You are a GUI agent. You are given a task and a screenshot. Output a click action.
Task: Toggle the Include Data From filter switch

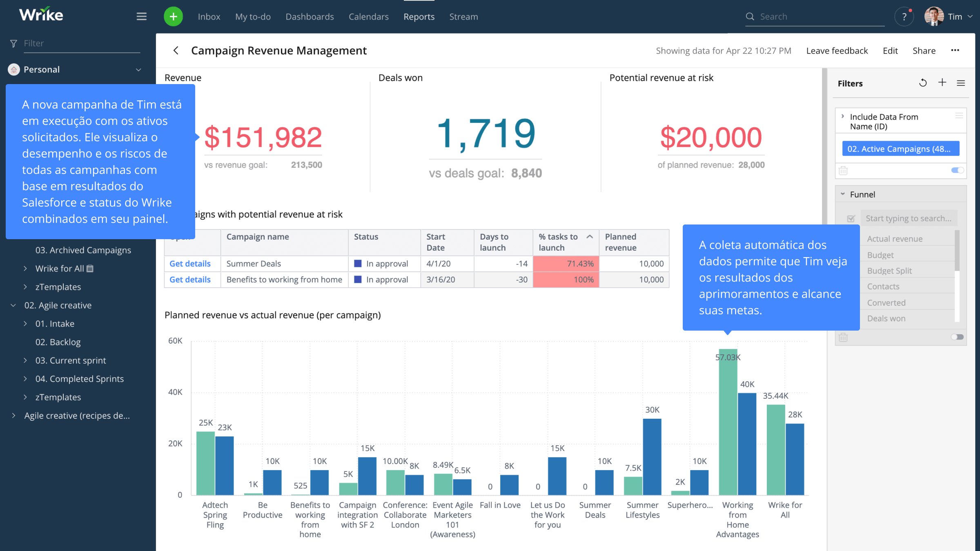[957, 170]
